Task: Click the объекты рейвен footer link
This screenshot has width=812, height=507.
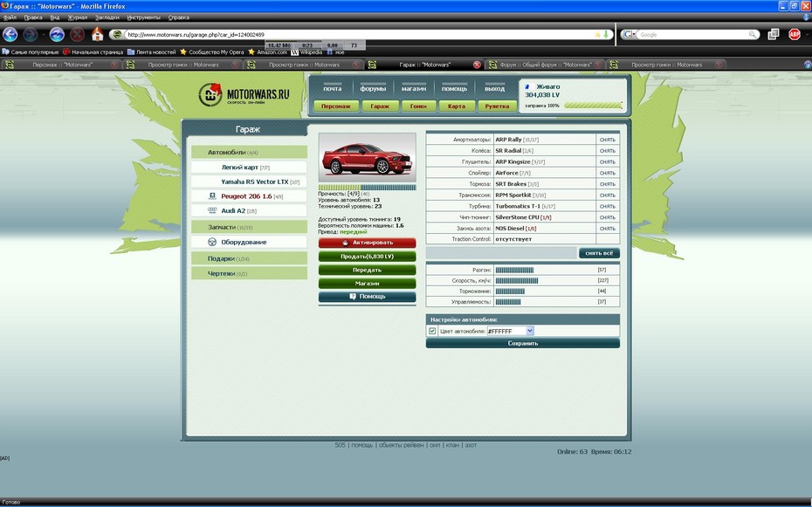Action: [401, 445]
